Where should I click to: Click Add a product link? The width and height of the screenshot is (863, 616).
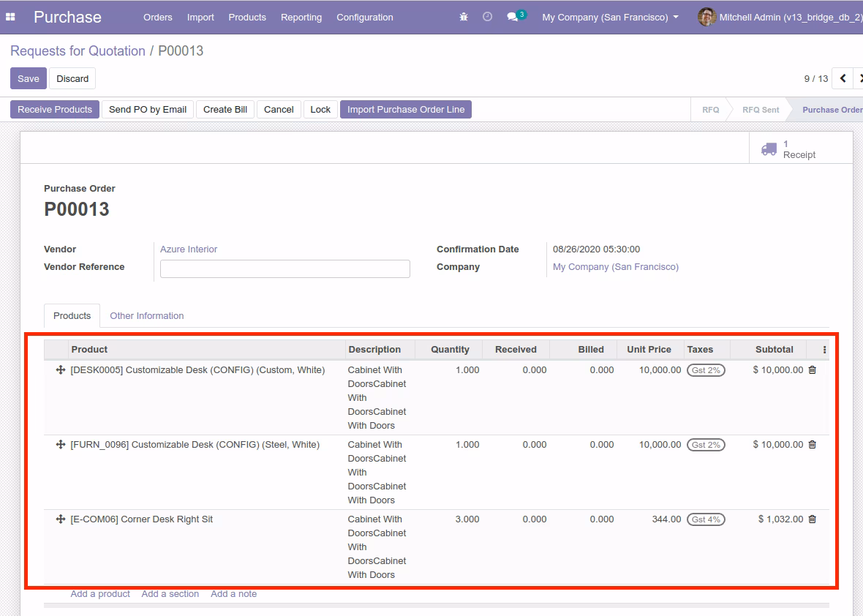(x=100, y=594)
